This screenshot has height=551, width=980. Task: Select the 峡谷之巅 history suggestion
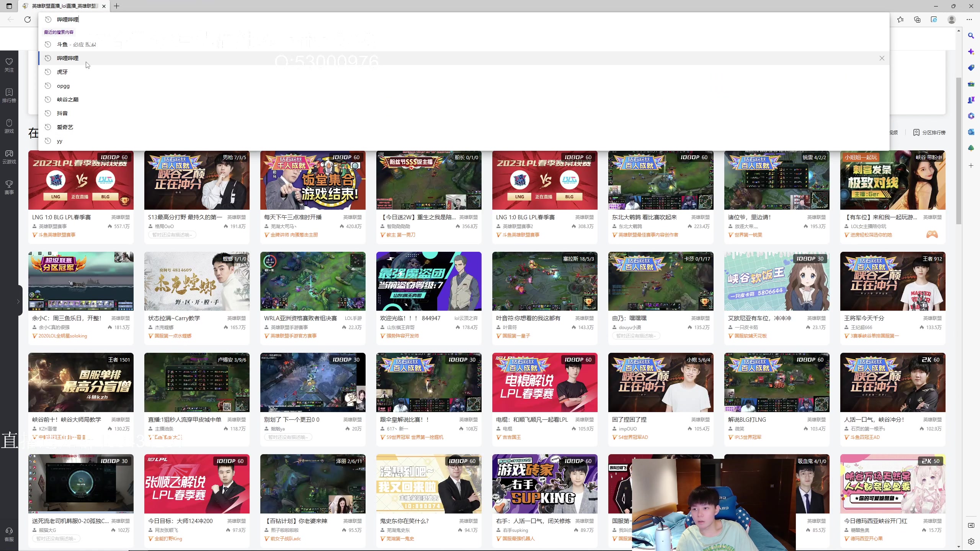coord(464,99)
